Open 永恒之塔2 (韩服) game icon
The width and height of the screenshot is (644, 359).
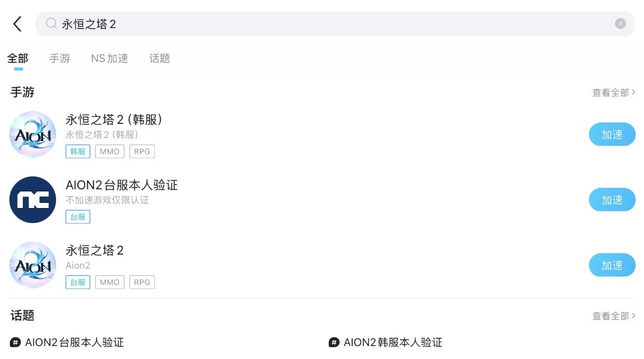(33, 134)
